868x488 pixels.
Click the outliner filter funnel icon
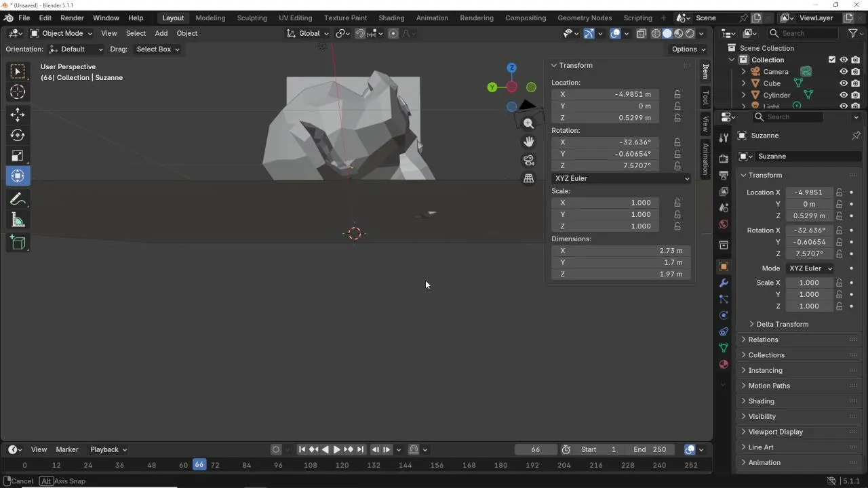pyautogui.click(x=853, y=33)
